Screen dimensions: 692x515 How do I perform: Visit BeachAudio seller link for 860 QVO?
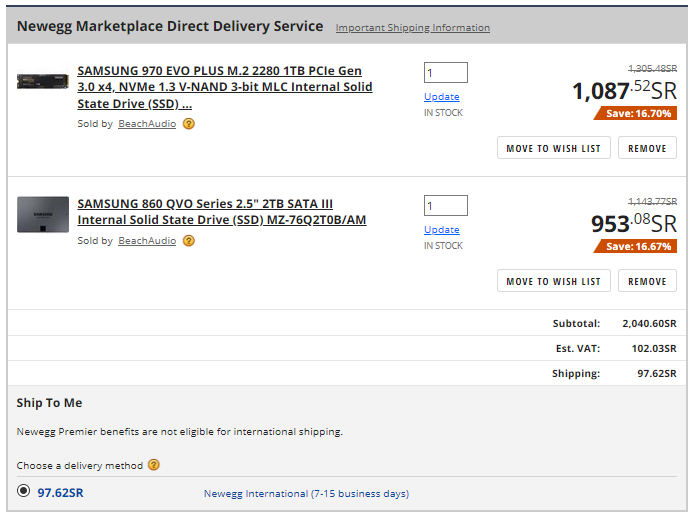pyautogui.click(x=147, y=241)
